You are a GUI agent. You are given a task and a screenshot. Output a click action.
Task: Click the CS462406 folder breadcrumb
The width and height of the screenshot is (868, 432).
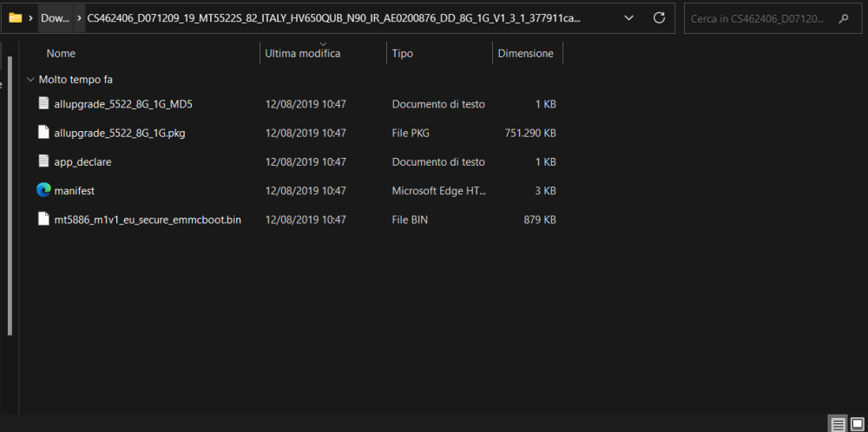point(334,18)
